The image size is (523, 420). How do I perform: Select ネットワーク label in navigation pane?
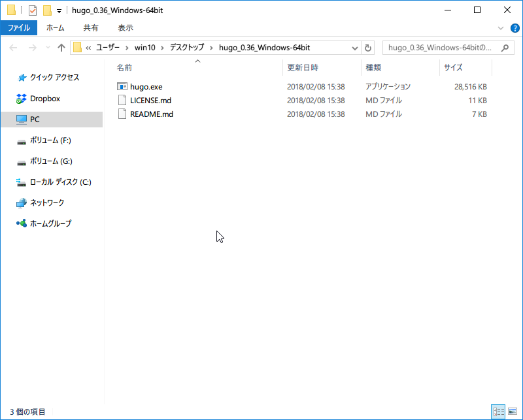coord(47,202)
